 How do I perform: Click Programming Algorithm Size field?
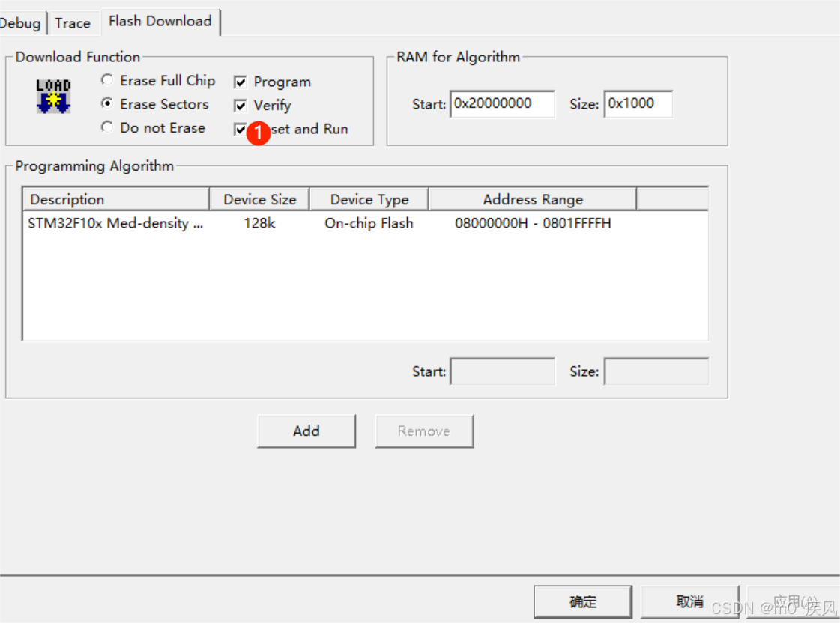coord(656,371)
